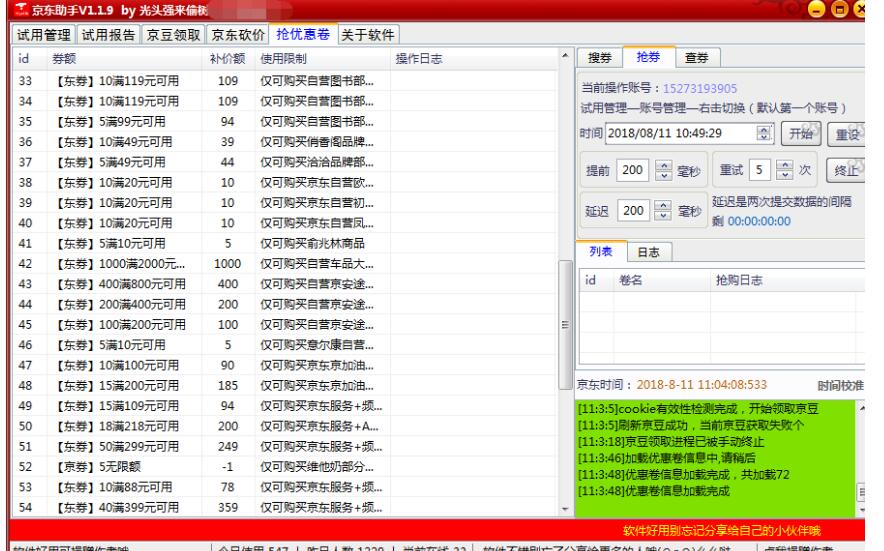
Task: Select row 47 【东券】10满100元可用
Action: coord(285,365)
